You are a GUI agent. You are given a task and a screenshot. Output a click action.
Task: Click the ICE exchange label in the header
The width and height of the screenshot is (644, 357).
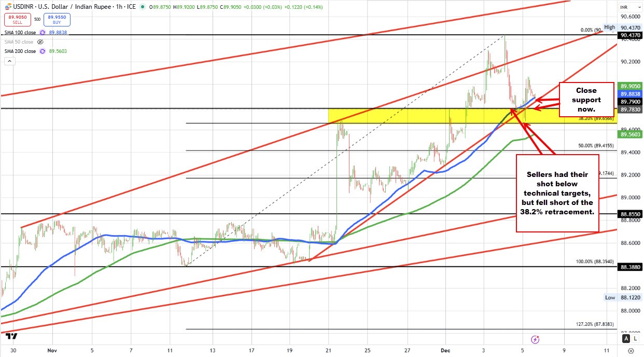coord(131,7)
